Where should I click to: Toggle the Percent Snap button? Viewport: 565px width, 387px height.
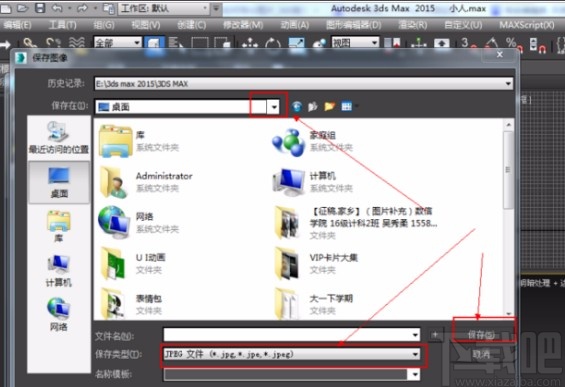pyautogui.click(x=514, y=44)
